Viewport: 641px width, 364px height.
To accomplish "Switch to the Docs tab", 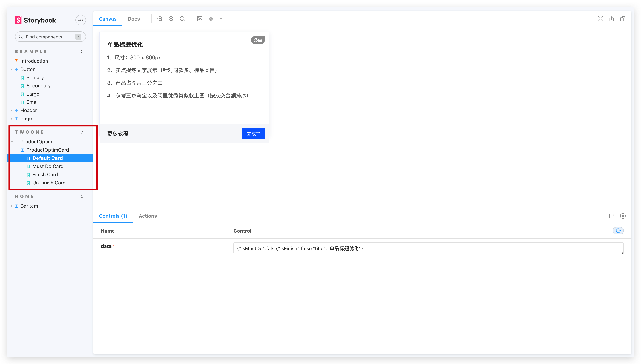I will pyautogui.click(x=134, y=19).
